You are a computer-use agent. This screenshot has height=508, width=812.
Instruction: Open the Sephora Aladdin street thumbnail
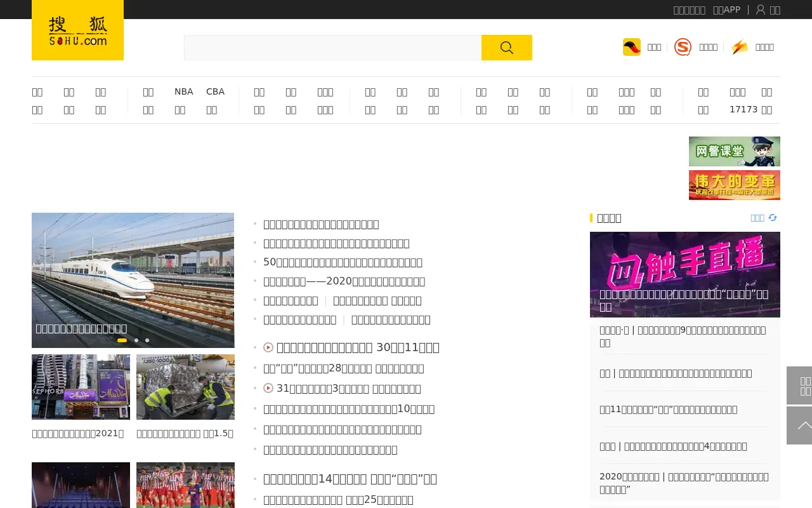pos(81,387)
